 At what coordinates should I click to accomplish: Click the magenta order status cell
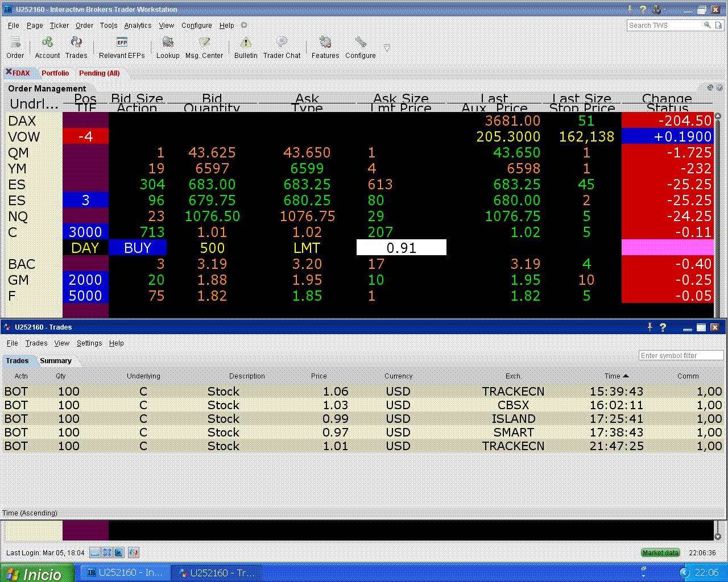coord(668,248)
